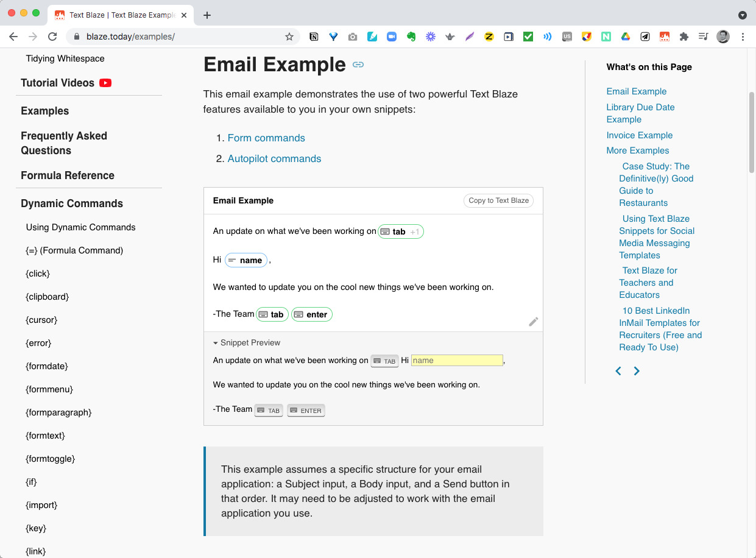This screenshot has height=558, width=756.
Task: Open {clipboard} command page
Action: (x=48, y=297)
